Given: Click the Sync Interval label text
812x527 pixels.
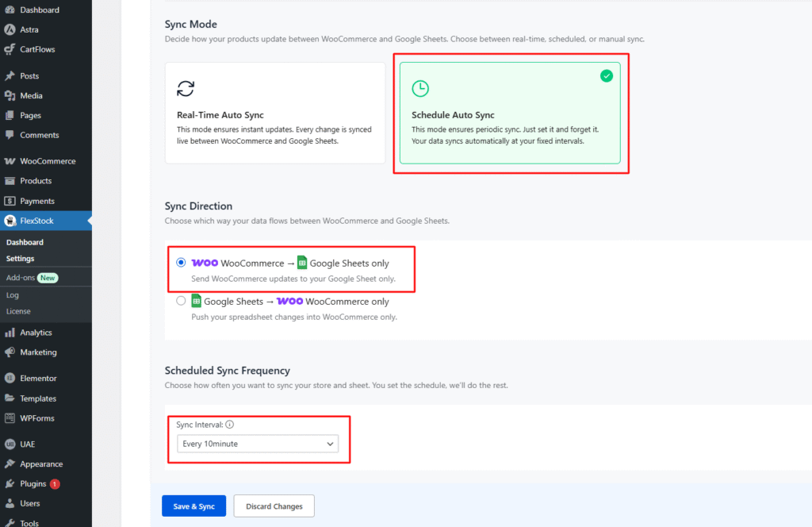Looking at the screenshot, I should [x=199, y=425].
